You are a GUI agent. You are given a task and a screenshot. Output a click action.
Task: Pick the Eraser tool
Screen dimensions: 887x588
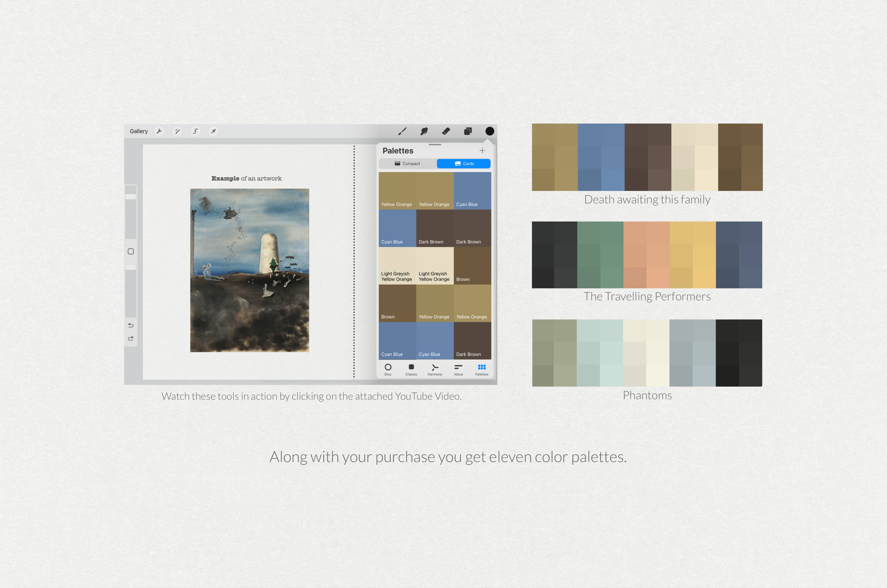(x=446, y=131)
